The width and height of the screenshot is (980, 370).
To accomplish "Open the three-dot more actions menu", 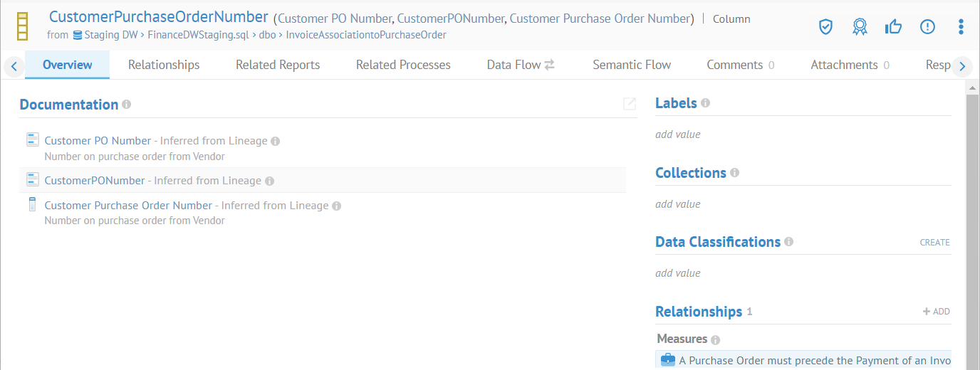I will [961, 27].
